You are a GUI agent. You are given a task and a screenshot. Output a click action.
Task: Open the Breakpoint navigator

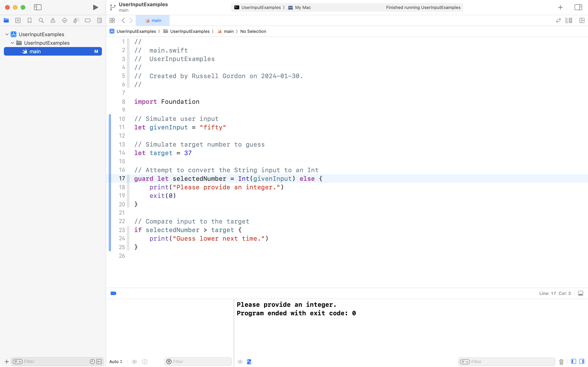point(88,20)
